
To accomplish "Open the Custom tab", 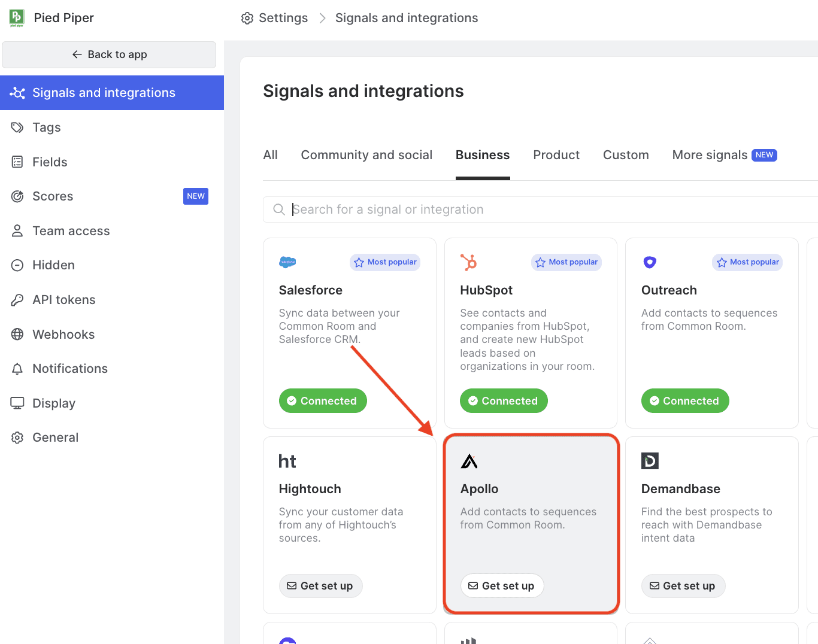I will [626, 155].
